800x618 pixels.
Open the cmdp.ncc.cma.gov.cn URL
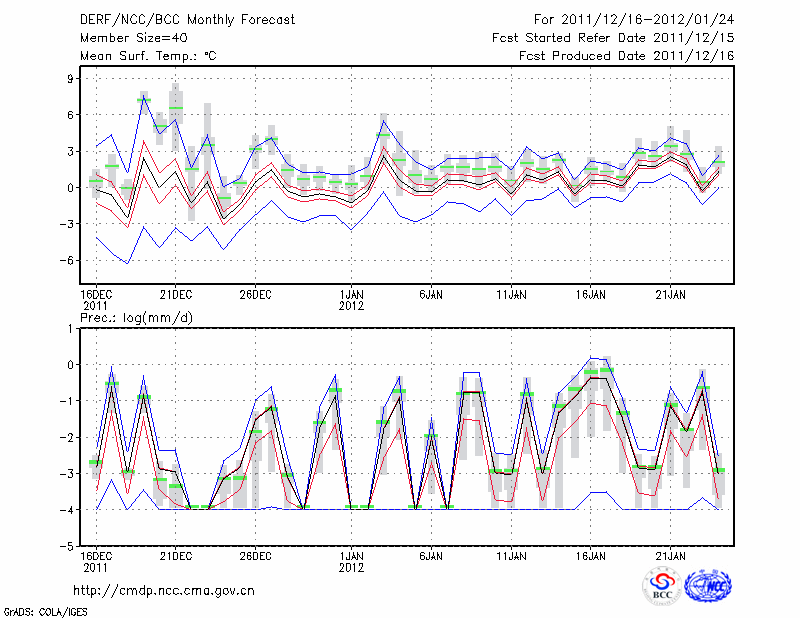click(x=164, y=590)
